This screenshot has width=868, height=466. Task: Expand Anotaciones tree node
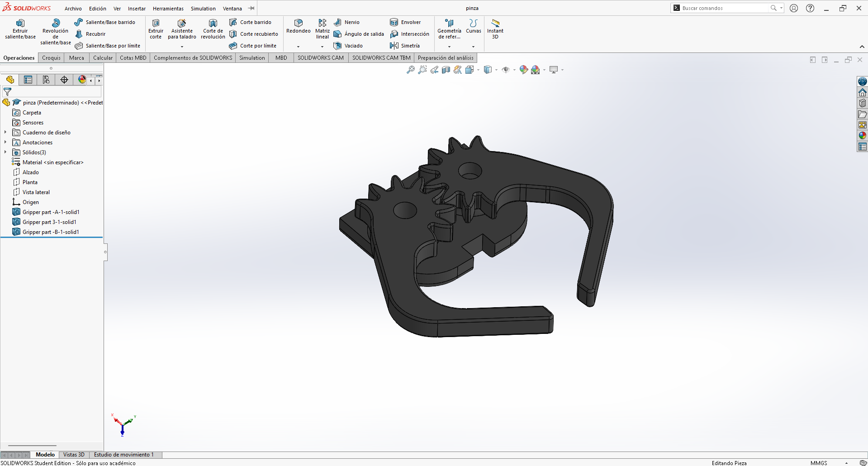(5, 142)
